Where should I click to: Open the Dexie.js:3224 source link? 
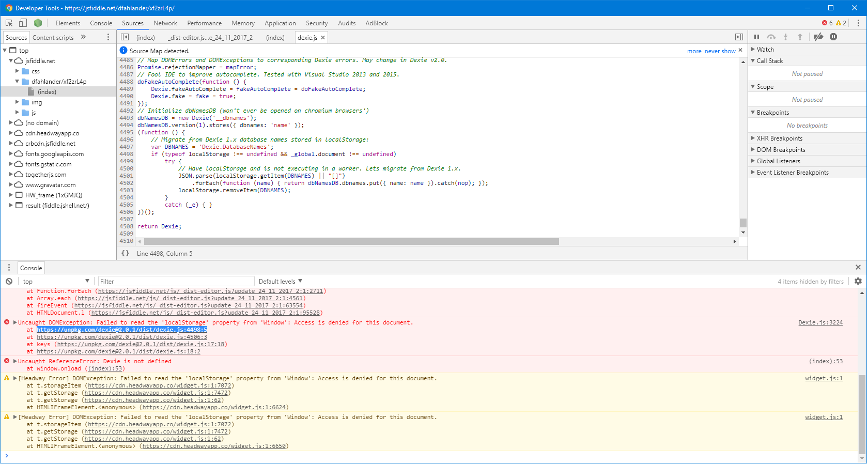tap(820, 322)
